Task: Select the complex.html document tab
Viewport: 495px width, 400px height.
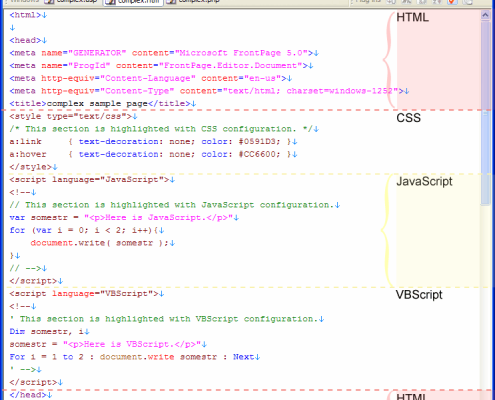Action: (133, 2)
